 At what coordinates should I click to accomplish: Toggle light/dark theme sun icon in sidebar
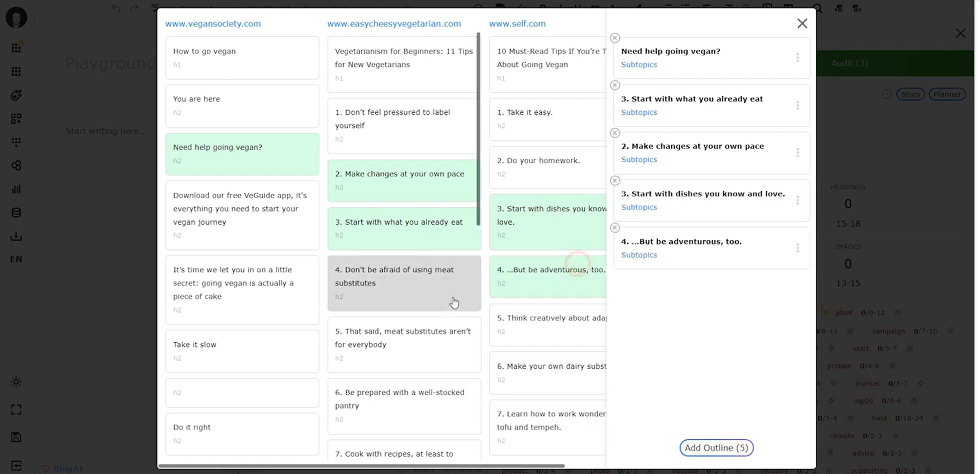pos(16,382)
